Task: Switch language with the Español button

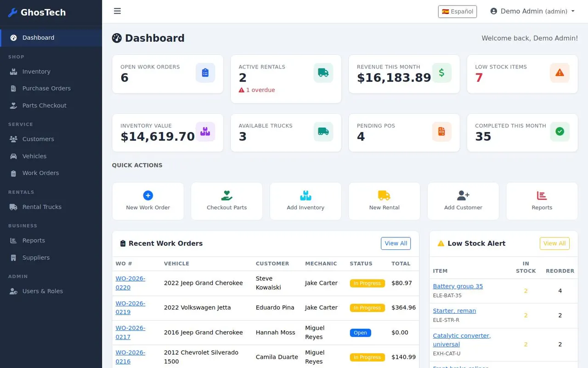Action: pyautogui.click(x=458, y=11)
